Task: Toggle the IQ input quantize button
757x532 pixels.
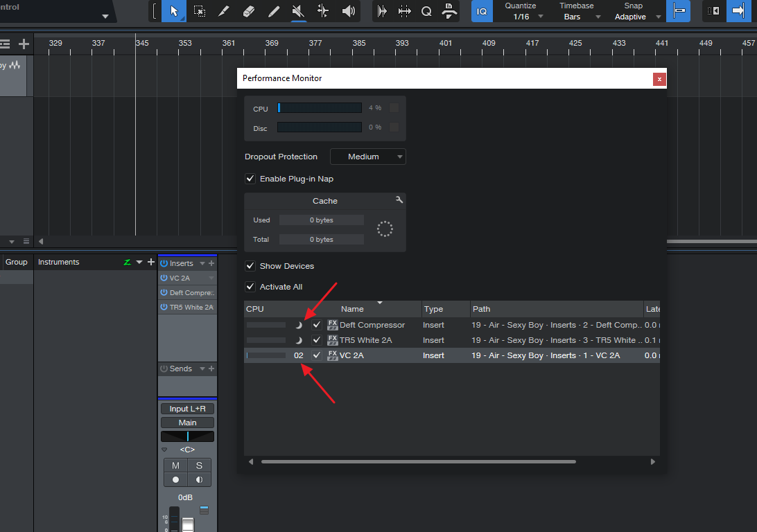Action: coord(482,11)
